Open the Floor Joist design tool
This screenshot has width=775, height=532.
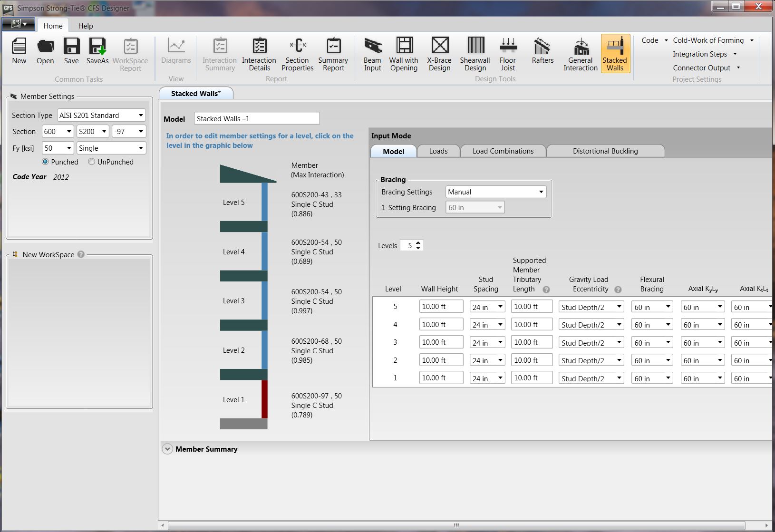507,53
